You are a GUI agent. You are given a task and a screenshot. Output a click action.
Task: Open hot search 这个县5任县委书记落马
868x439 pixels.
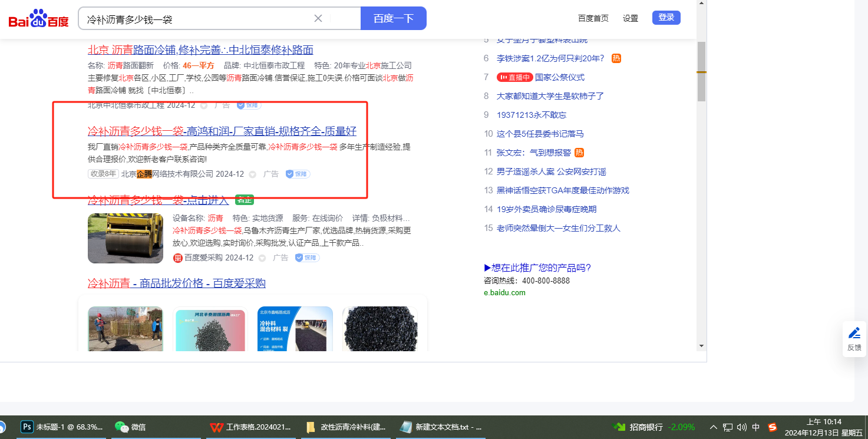coord(540,134)
